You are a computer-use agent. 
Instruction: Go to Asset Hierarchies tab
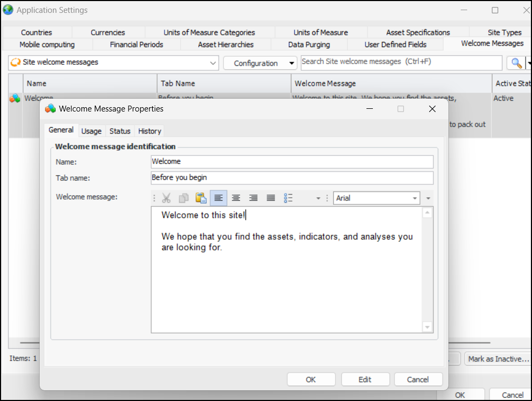226,44
